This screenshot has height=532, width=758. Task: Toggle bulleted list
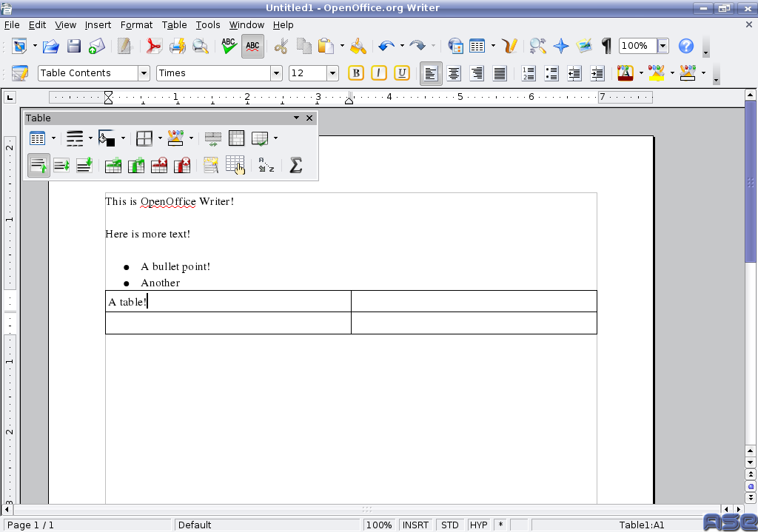(x=551, y=73)
